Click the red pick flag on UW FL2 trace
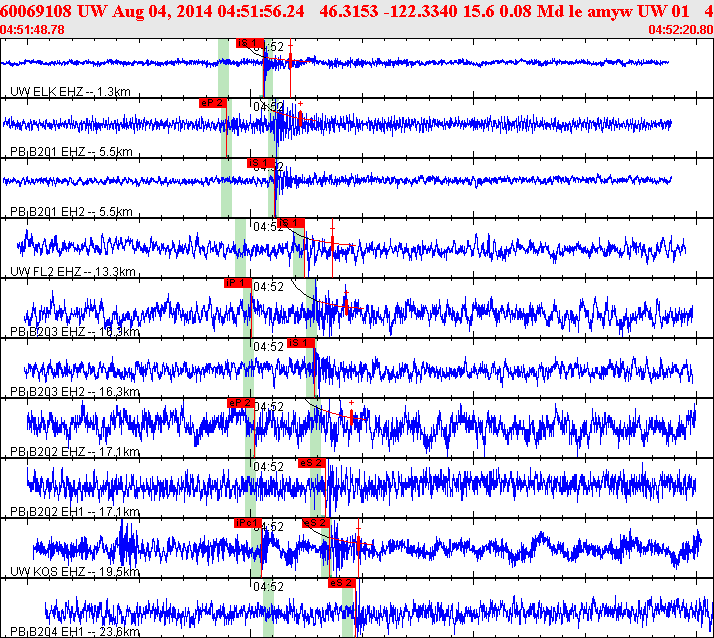 [x=289, y=222]
